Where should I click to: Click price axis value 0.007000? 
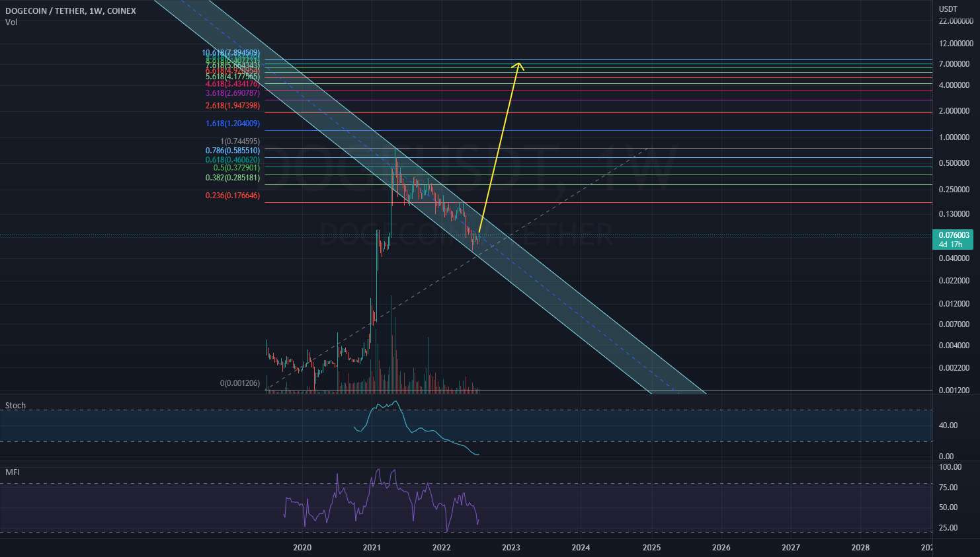(954, 324)
